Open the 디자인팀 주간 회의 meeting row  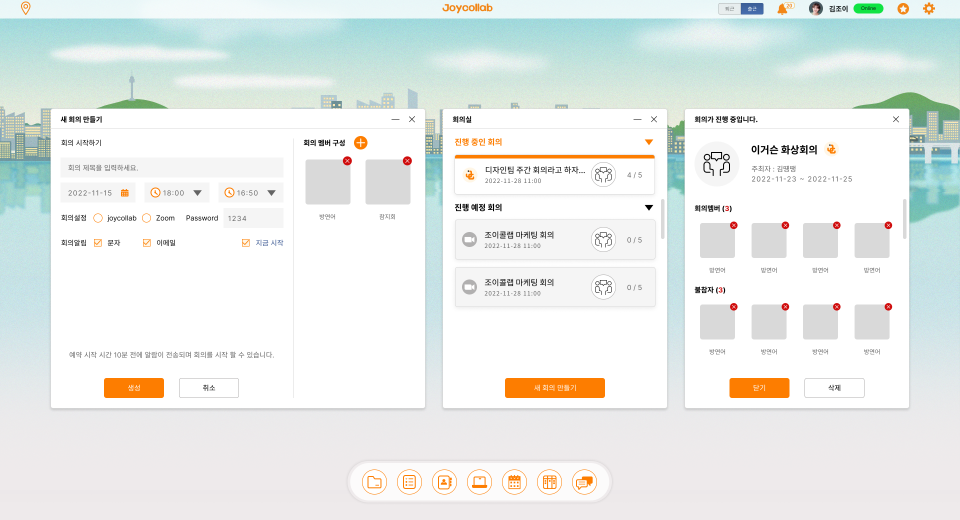(555, 175)
